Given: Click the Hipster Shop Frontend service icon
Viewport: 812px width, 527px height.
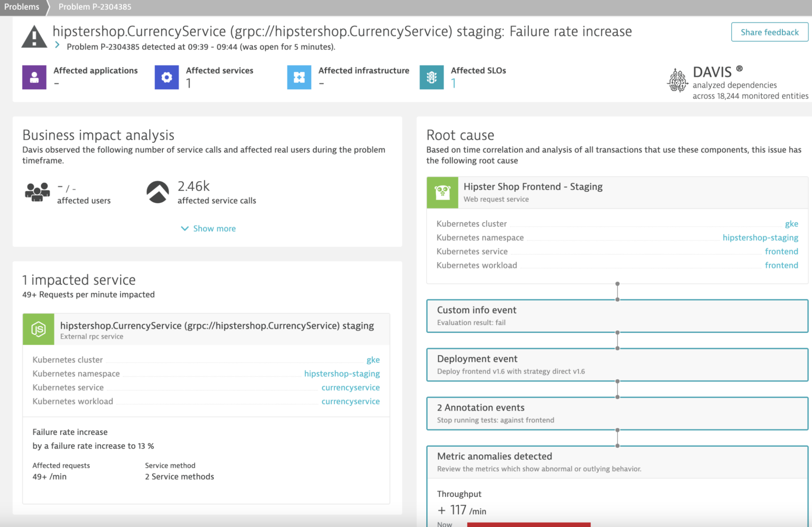Looking at the screenshot, I should click(442, 192).
